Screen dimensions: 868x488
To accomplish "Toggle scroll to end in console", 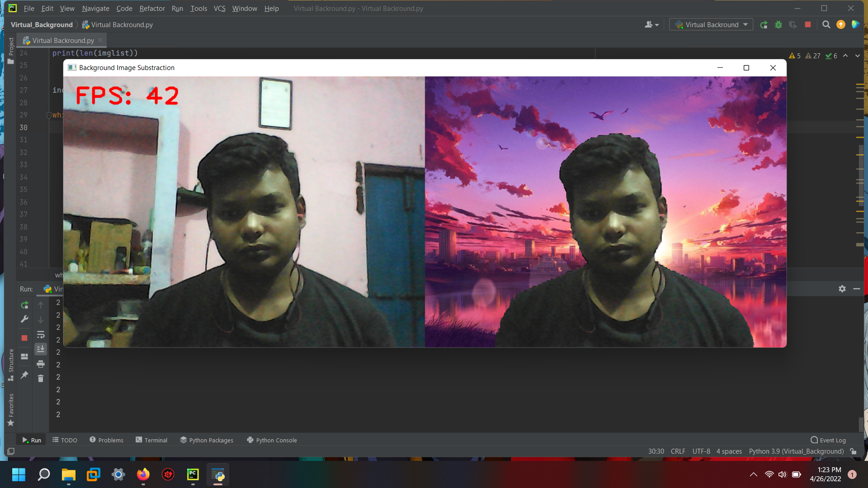I will (41, 349).
